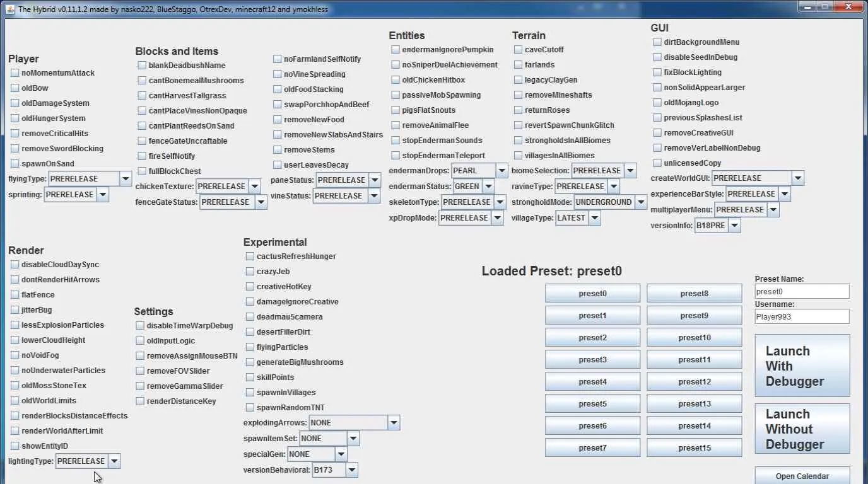Click Launch Without Debugger
The height and width of the screenshot is (484, 868).
point(802,429)
